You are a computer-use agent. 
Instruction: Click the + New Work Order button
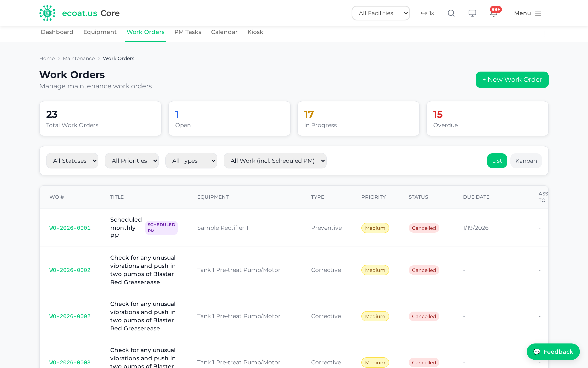click(x=512, y=80)
